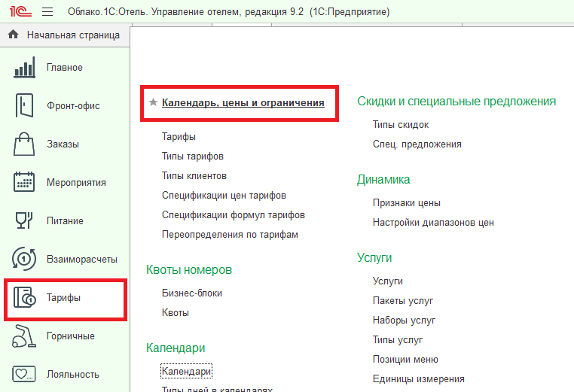Open Позиции меню
This screenshot has width=574, height=392.
[405, 360]
